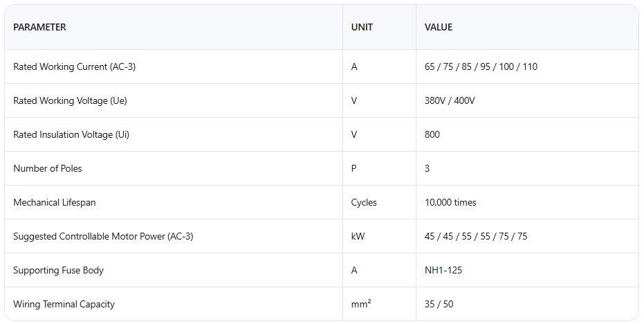Screen dimensions: 644x324
Task: Click the VALUE column header
Action: point(439,27)
